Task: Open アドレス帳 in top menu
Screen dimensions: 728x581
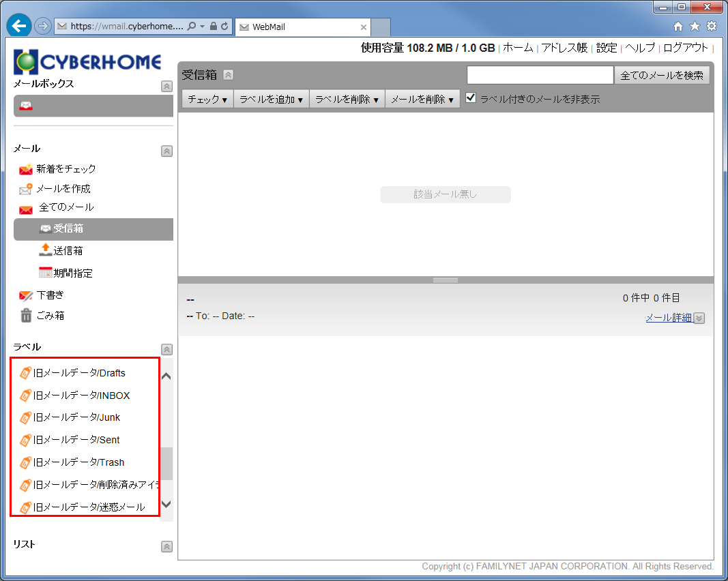Action: tap(564, 48)
